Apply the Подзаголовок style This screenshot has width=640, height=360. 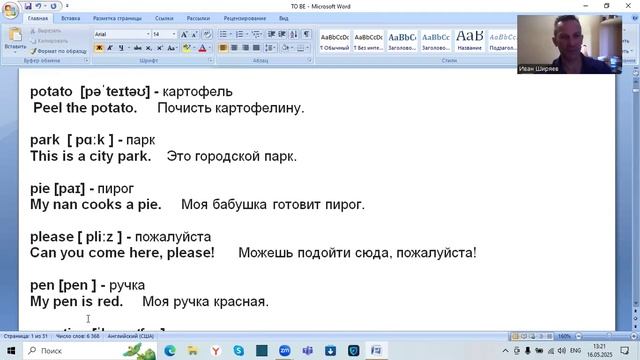coord(503,41)
